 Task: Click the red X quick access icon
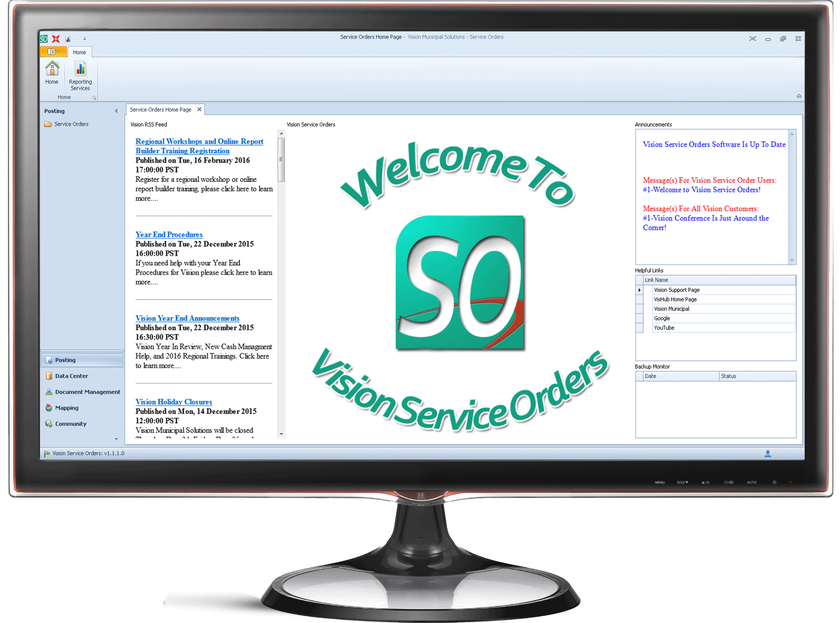[x=56, y=39]
